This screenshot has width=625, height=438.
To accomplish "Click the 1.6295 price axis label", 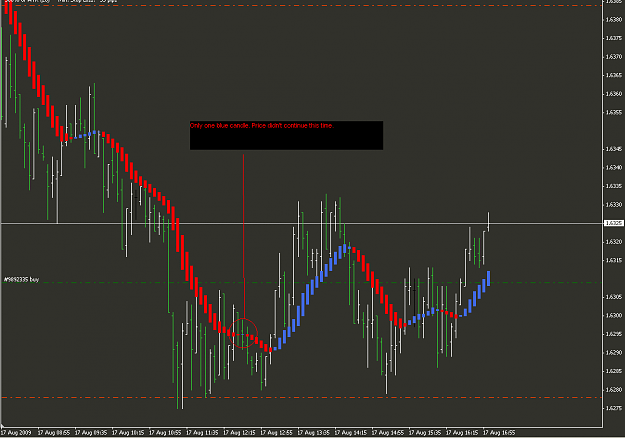I will coord(614,334).
